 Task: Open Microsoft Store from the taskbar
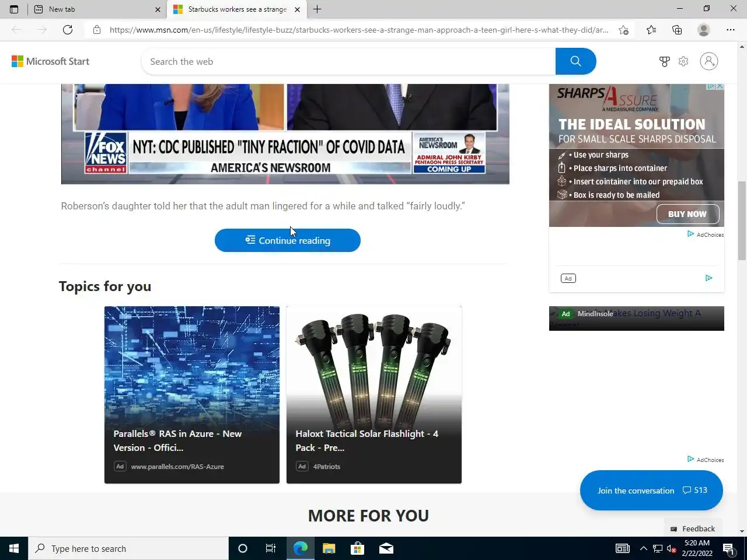[x=357, y=548]
